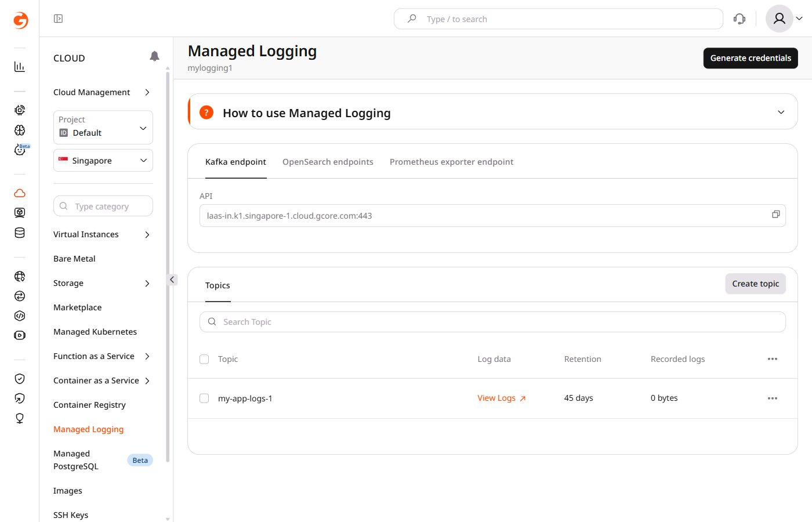The image size is (812, 522).
Task: Open the brain AI icon in sidebar
Action: [20, 130]
